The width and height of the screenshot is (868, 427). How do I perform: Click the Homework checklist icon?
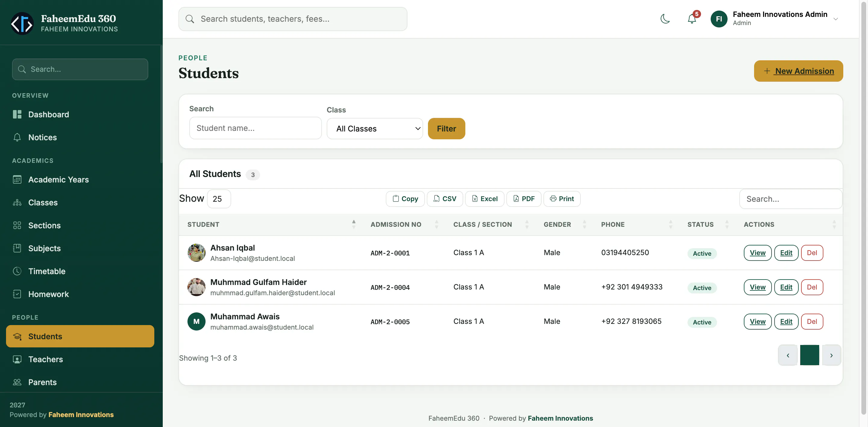click(17, 294)
